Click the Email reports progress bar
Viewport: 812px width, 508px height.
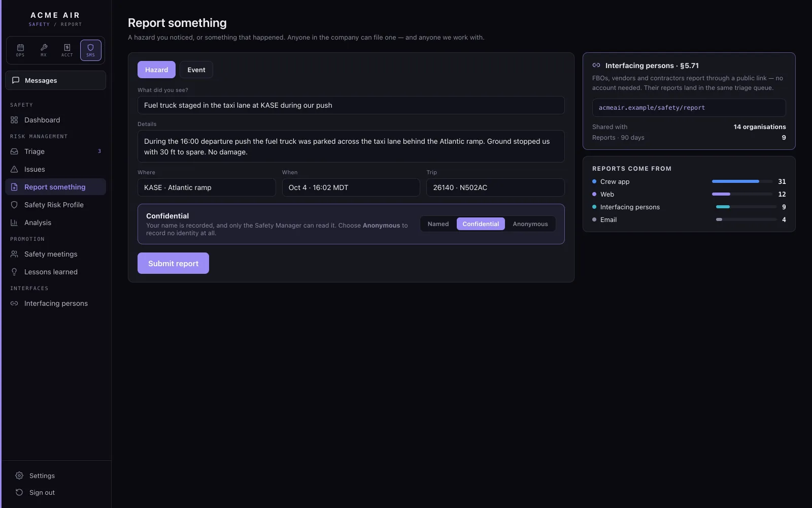coord(747,219)
